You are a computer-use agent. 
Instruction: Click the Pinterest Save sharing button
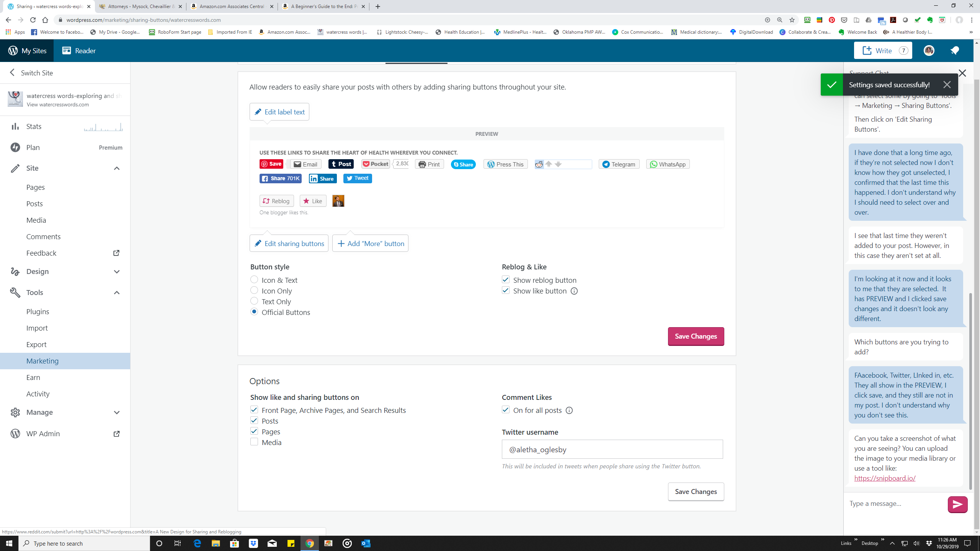[x=271, y=164]
